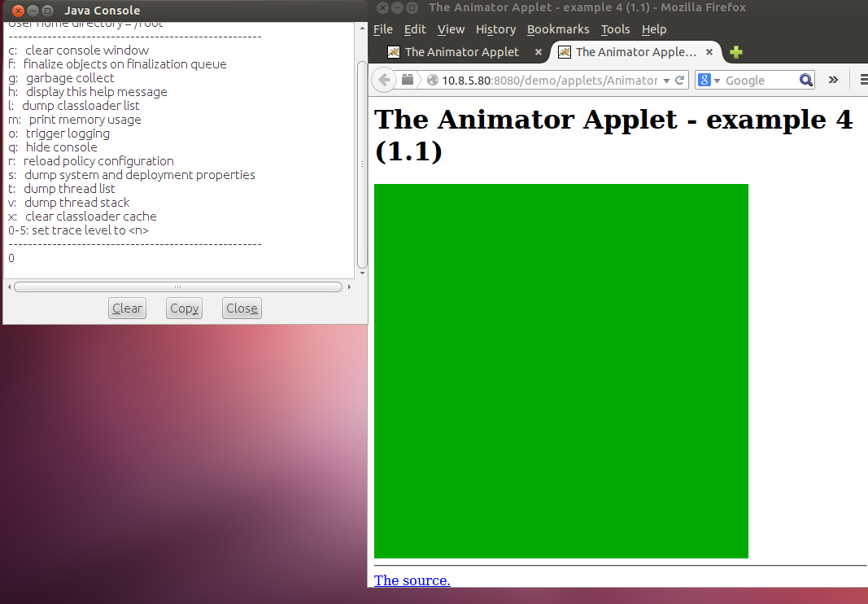This screenshot has width=868, height=604.
Task: Click the tab groups icon beside Back
Action: point(408,80)
